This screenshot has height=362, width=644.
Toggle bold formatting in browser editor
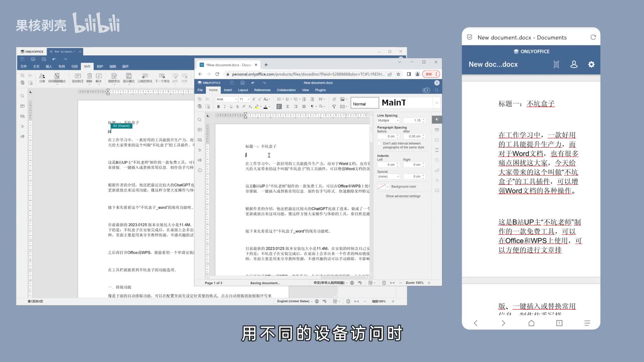[218, 107]
